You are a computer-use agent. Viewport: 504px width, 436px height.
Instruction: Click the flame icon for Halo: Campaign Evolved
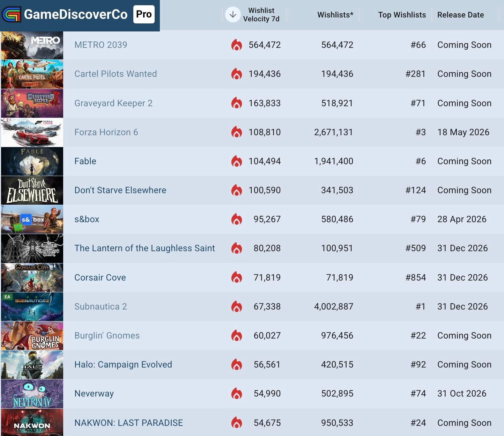[237, 364]
